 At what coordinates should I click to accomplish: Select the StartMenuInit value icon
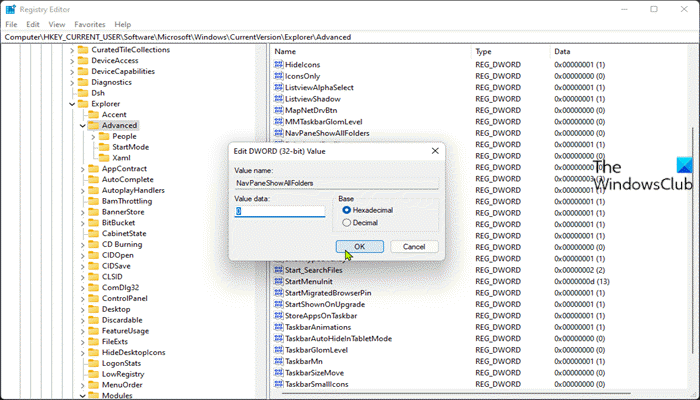(x=279, y=281)
